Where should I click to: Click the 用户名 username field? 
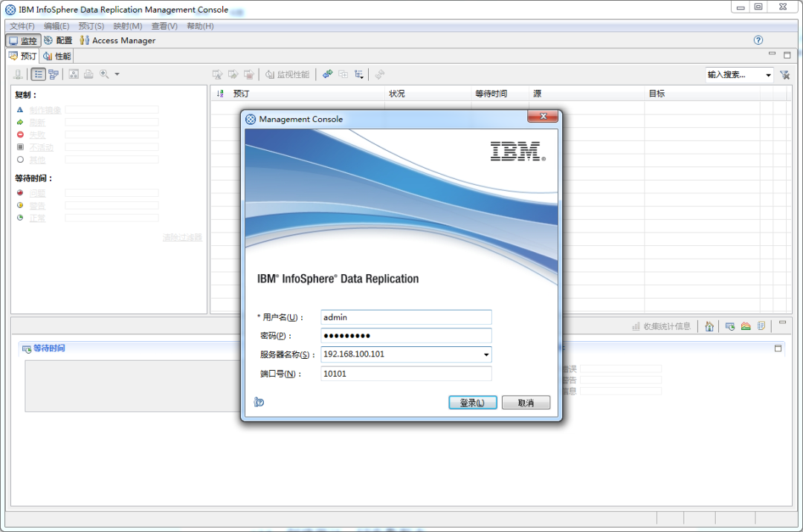click(406, 317)
